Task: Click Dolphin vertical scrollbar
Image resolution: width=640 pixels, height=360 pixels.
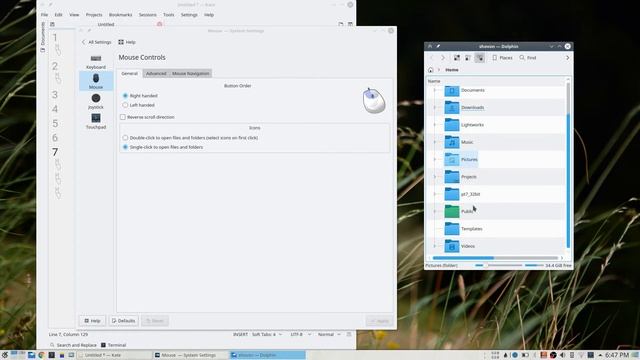Action: [568, 165]
